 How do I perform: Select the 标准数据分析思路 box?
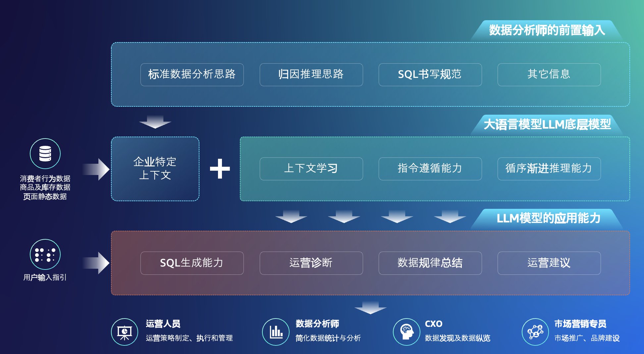[x=192, y=75]
